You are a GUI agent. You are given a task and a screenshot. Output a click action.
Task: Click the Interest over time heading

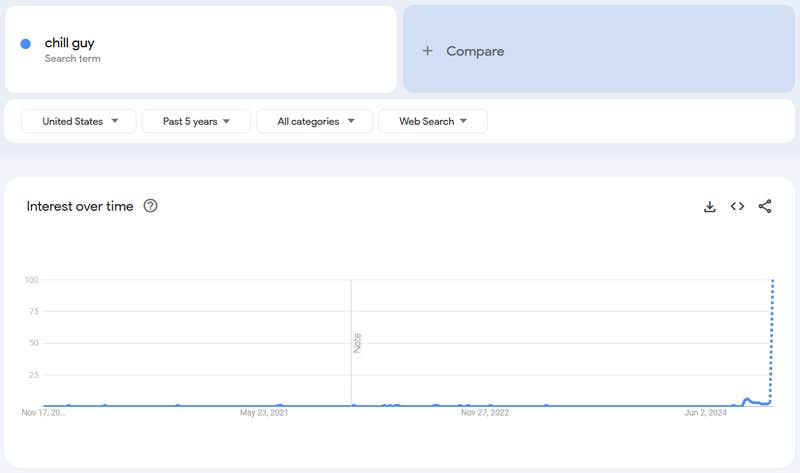(79, 206)
